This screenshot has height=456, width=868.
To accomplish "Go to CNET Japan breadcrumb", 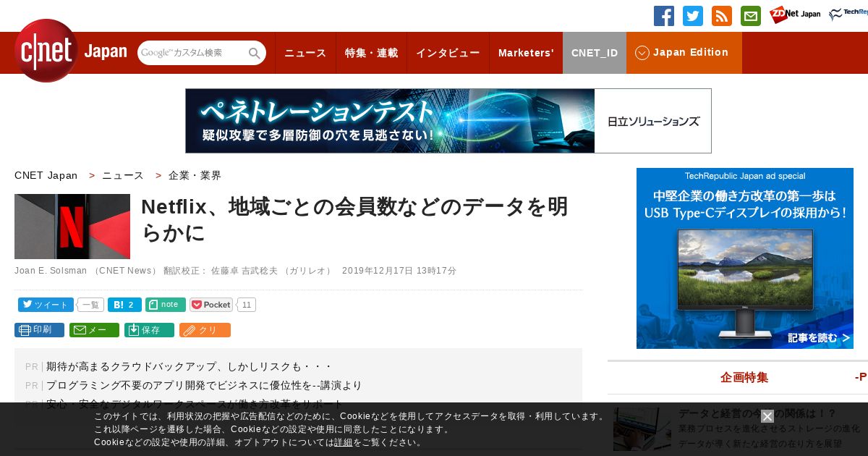I will [46, 175].
